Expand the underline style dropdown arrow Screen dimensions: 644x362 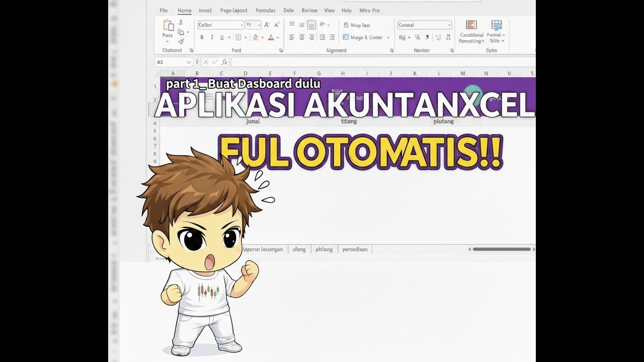(229, 38)
